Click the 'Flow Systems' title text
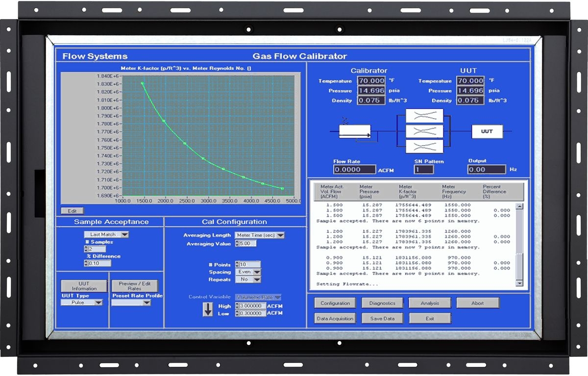This screenshot has width=588, height=376. (95, 56)
